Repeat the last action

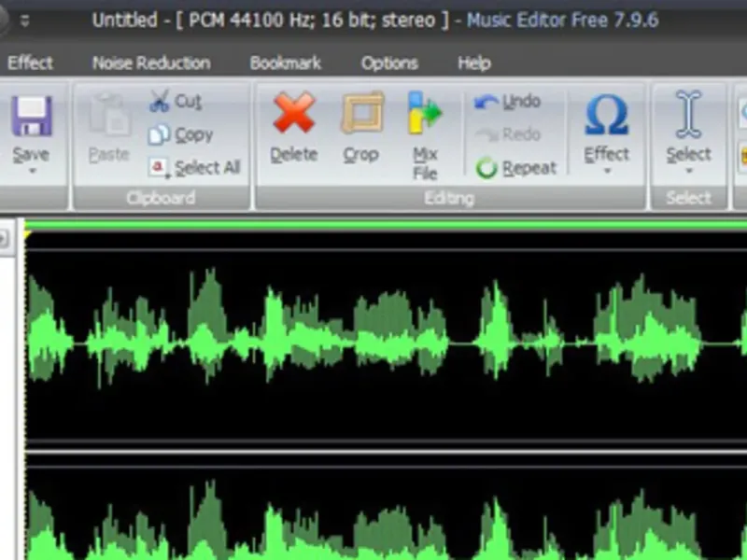coord(516,168)
